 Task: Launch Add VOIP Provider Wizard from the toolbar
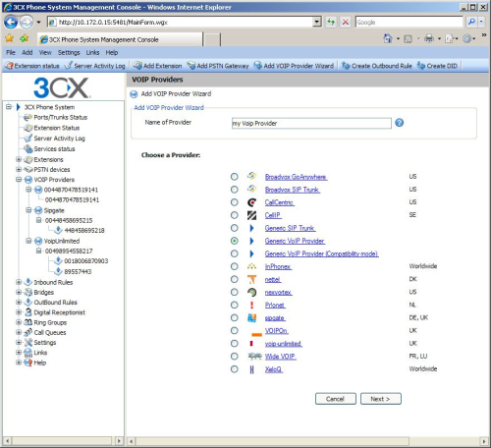pyautogui.click(x=294, y=66)
